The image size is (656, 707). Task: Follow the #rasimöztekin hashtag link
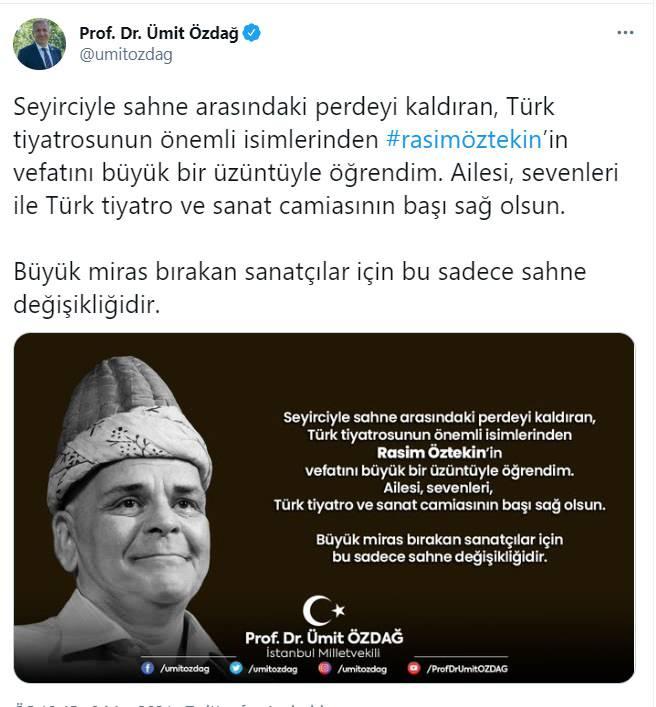464,139
